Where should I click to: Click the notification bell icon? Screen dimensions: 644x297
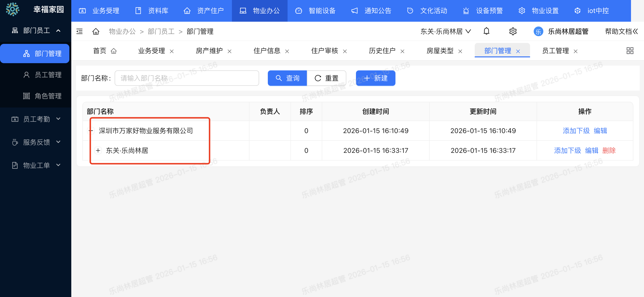tap(486, 31)
